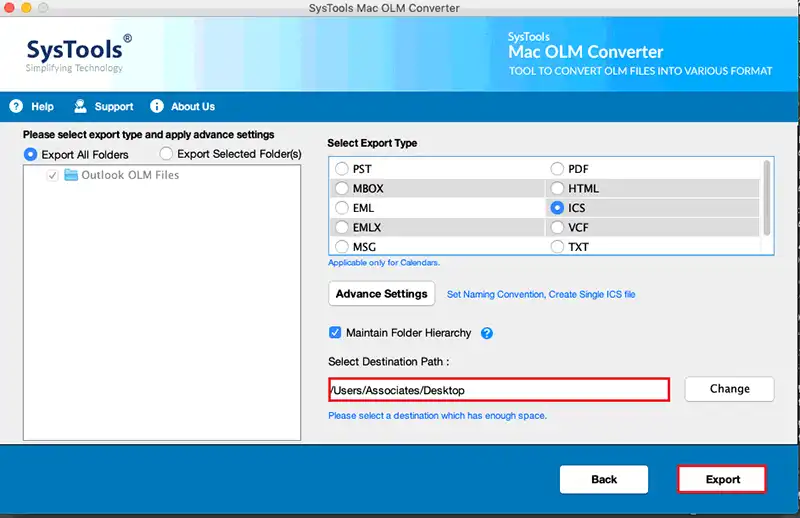Select Export Selected Folder(s) radio button
This screenshot has width=800, height=518.
pos(166,154)
